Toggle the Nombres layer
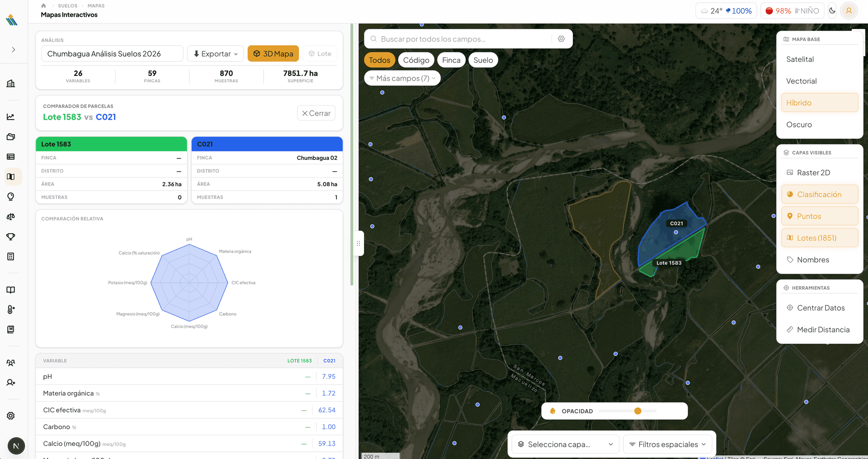Viewport: 868px width, 459px height. point(820,260)
